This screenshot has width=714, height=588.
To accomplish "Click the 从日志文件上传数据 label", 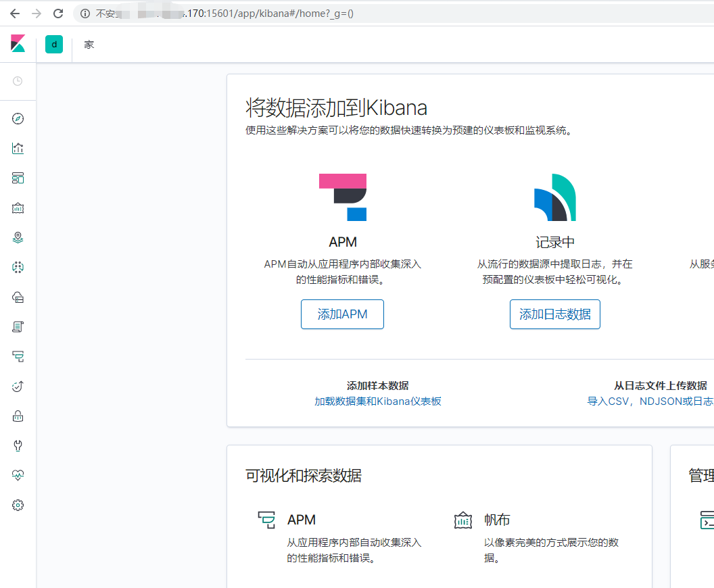I will point(661,385).
